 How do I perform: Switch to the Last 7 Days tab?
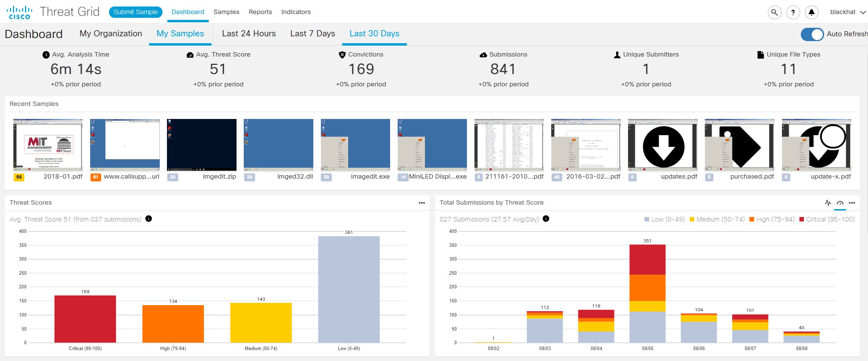[x=312, y=34]
